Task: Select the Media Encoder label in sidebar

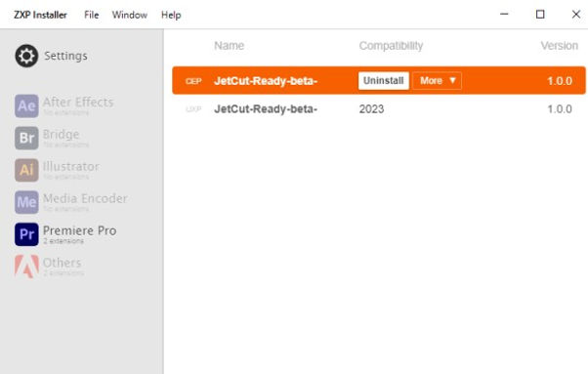Action: (x=85, y=198)
